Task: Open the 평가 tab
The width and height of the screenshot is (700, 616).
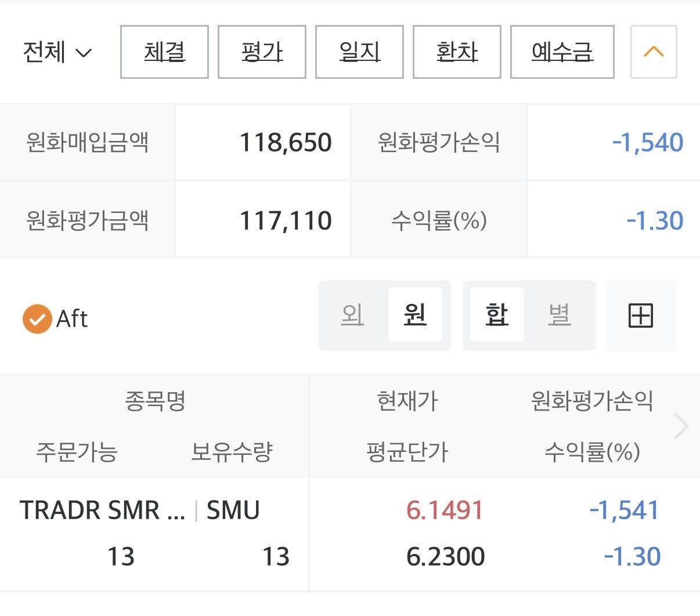Action: pyautogui.click(x=262, y=52)
